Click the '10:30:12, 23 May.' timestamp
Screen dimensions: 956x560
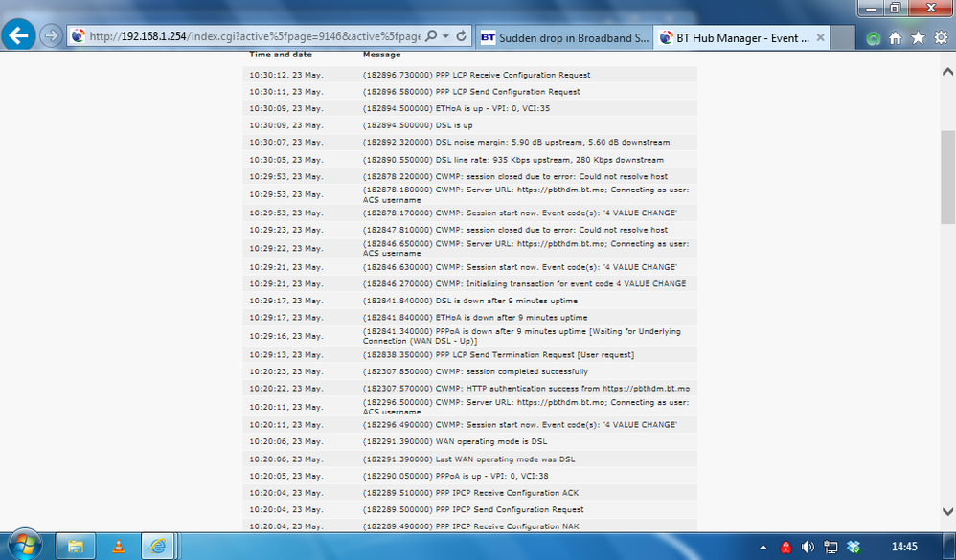[x=286, y=75]
